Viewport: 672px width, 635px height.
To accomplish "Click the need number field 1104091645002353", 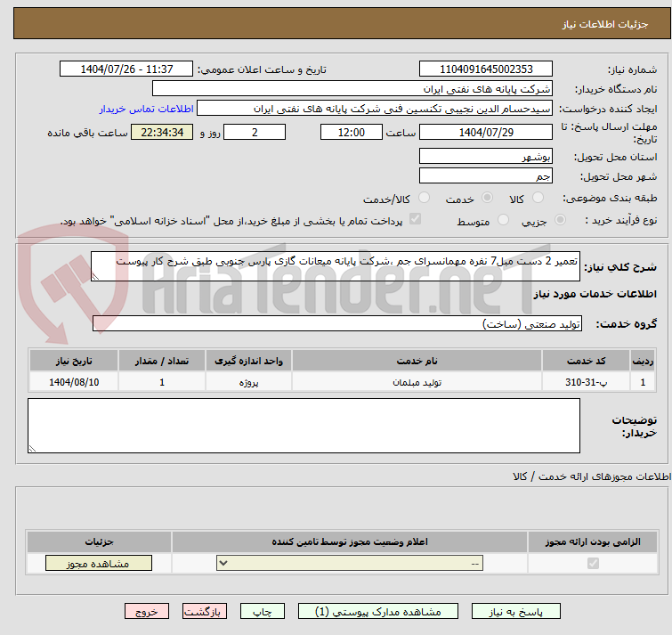I will tap(486, 69).
